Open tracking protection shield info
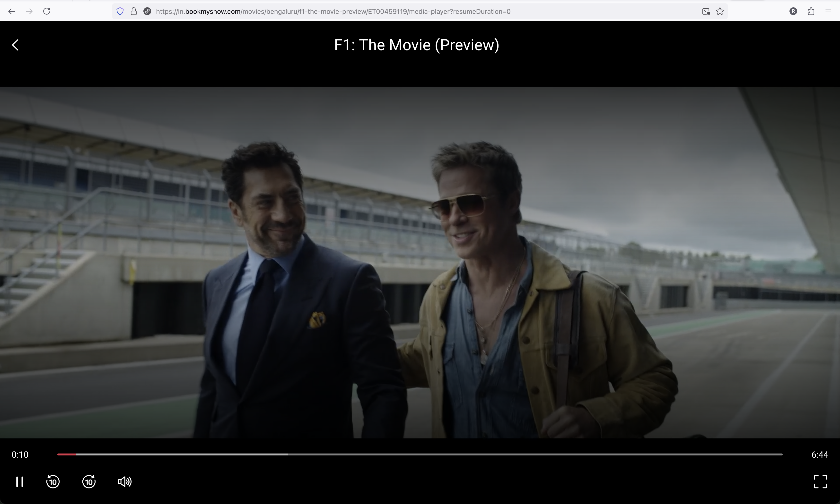 coord(120,11)
